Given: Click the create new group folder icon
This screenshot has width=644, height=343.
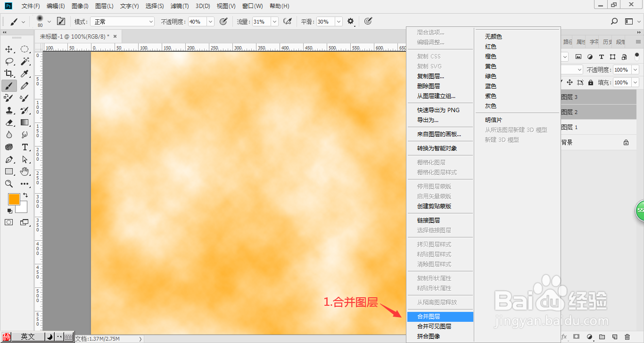Looking at the screenshot, I should coord(602,337).
